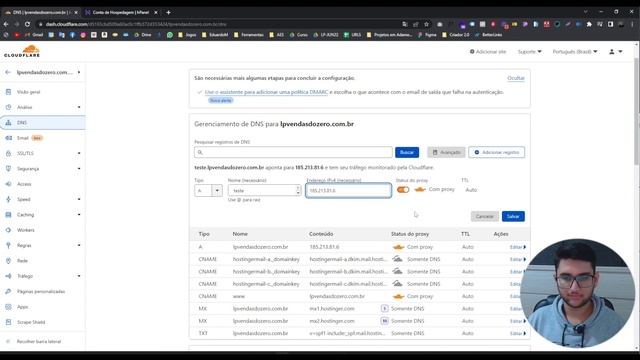Click the TTL column header
Image resolution: width=640 pixels, height=360 pixels.
(465, 234)
